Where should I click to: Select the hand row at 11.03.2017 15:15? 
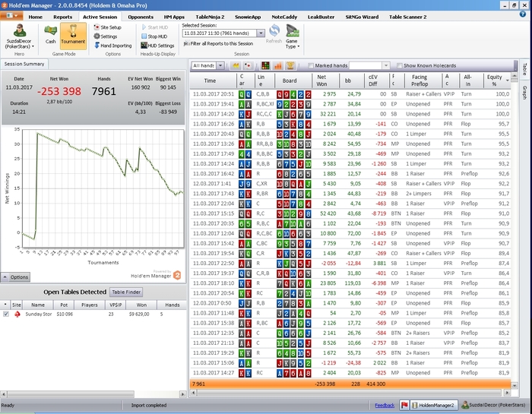click(x=350, y=213)
